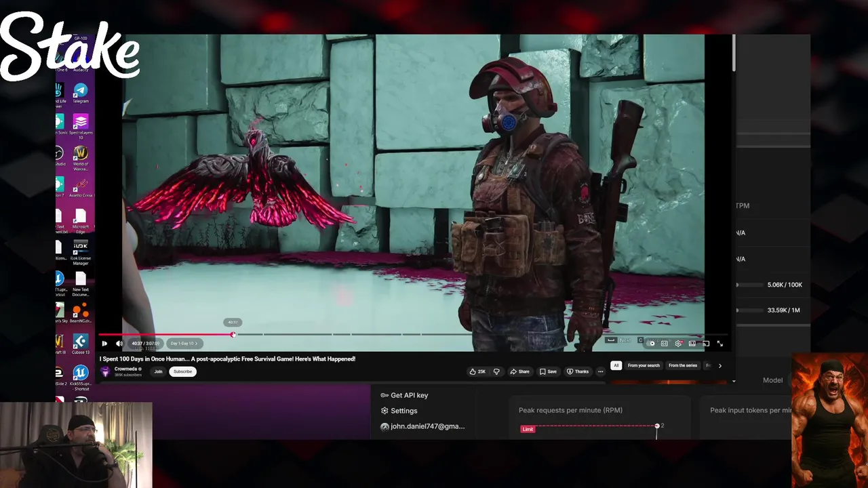This screenshot has height=488, width=868.
Task: Click the Crowmeda channel name
Action: (x=125, y=369)
